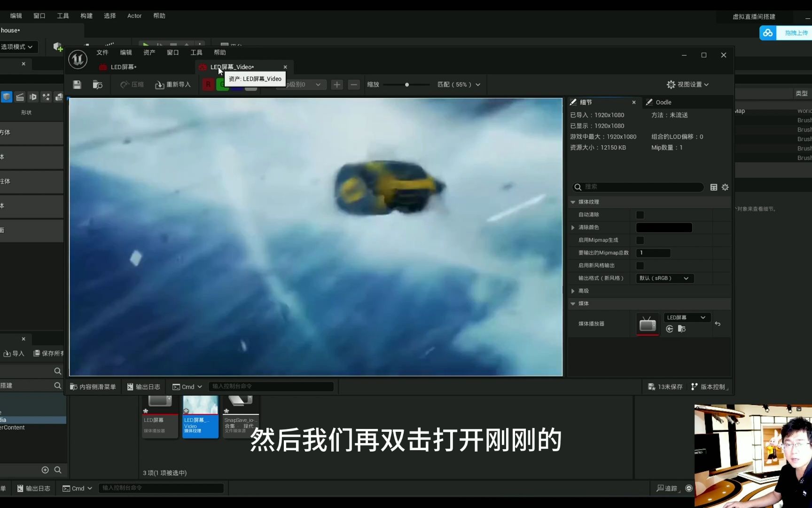Open main window bottom Output Log (输出日志)
Screen dimensions: 812x508
34,488
